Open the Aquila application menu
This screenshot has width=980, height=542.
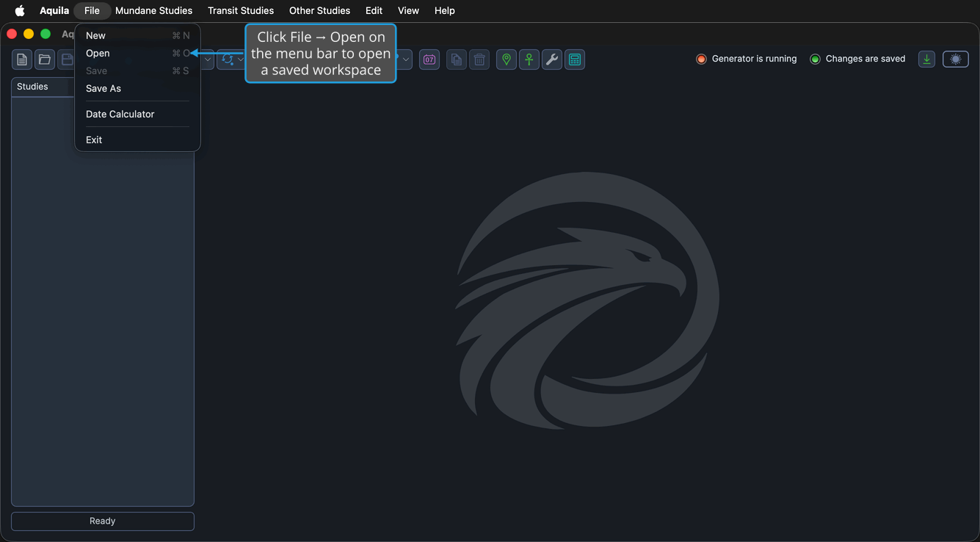[x=54, y=10]
